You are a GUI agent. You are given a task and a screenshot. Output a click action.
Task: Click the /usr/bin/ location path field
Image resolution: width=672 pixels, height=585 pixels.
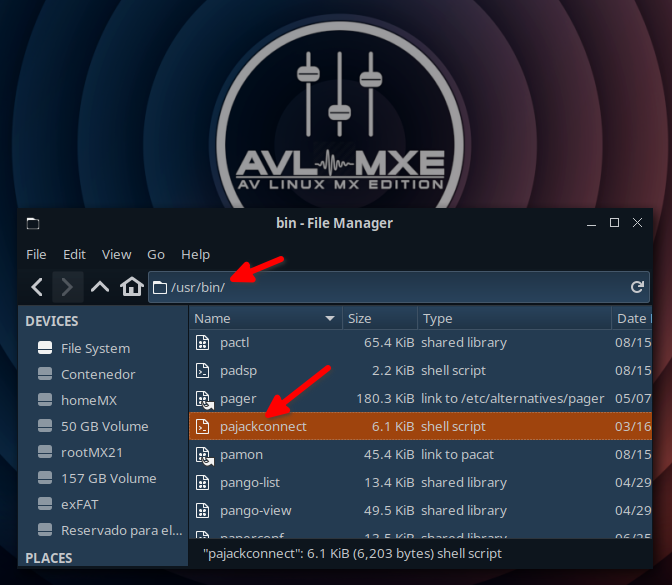399,287
